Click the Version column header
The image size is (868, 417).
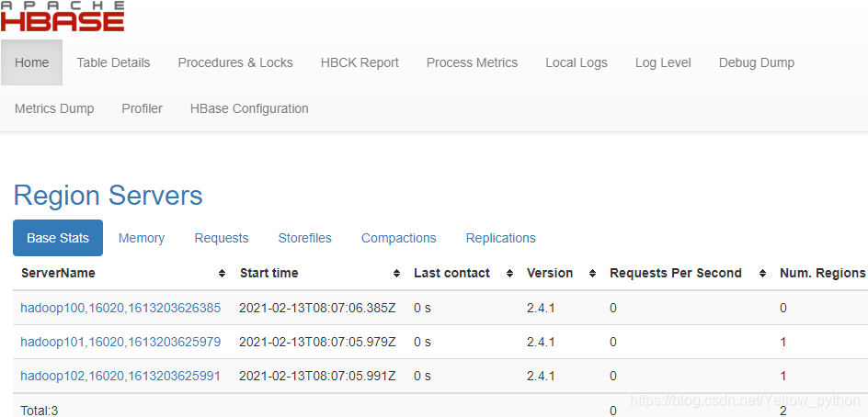550,273
